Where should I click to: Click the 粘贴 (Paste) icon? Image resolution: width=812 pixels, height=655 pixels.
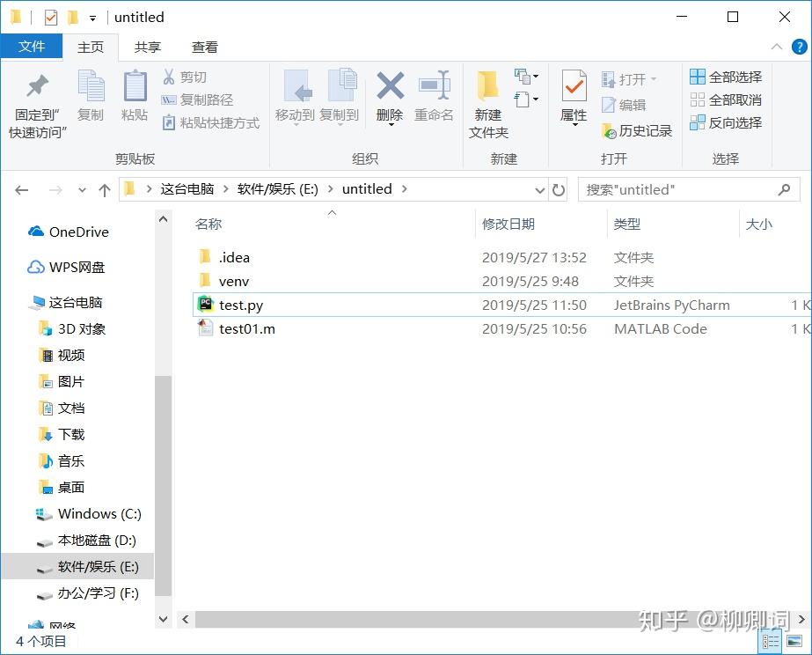pos(134,97)
